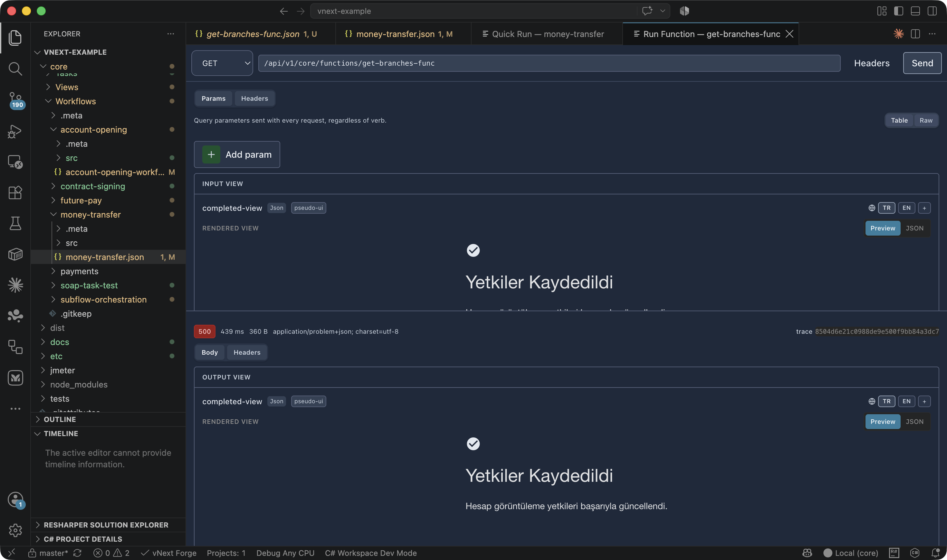Split the editor to the right
This screenshot has width=947, height=560.
click(x=915, y=34)
